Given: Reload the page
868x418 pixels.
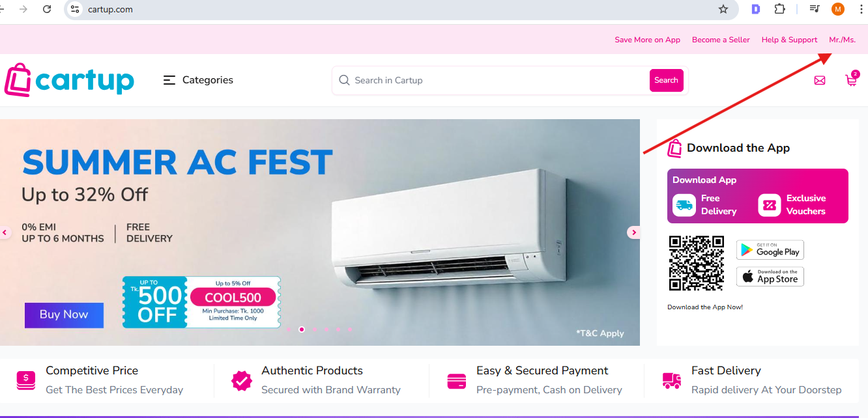Looking at the screenshot, I should point(47,9).
